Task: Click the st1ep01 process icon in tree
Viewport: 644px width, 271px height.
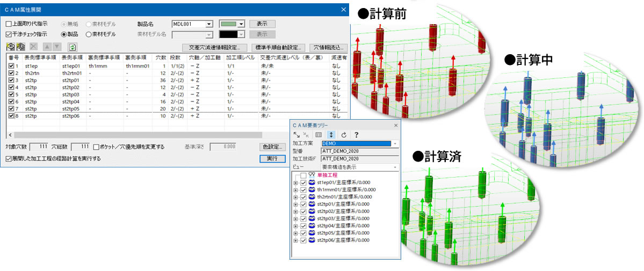Action: point(312,183)
